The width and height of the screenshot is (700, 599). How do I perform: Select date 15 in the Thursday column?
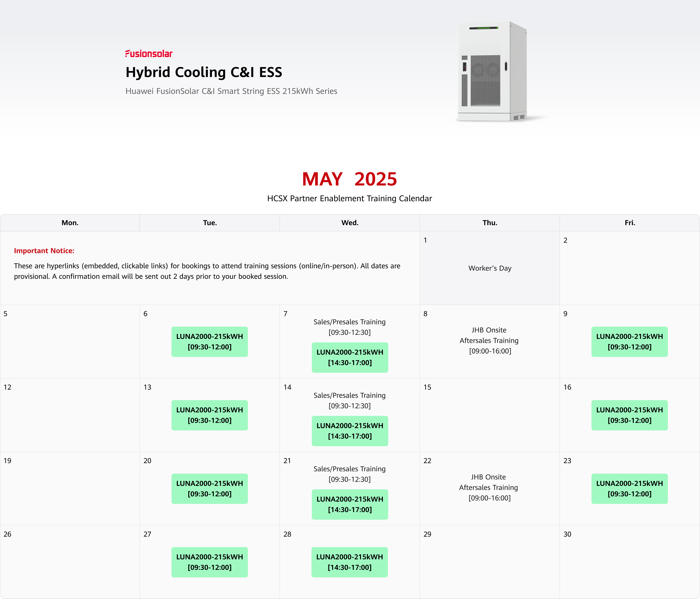click(427, 387)
